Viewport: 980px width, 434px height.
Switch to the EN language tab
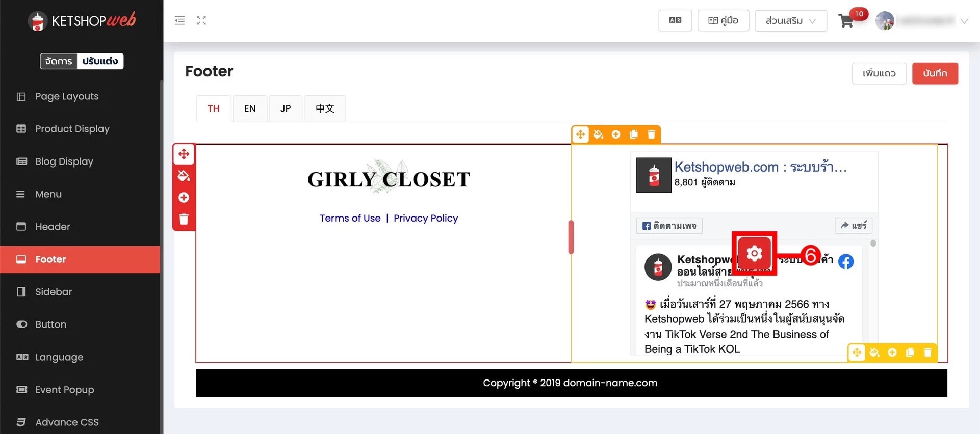[x=250, y=108]
